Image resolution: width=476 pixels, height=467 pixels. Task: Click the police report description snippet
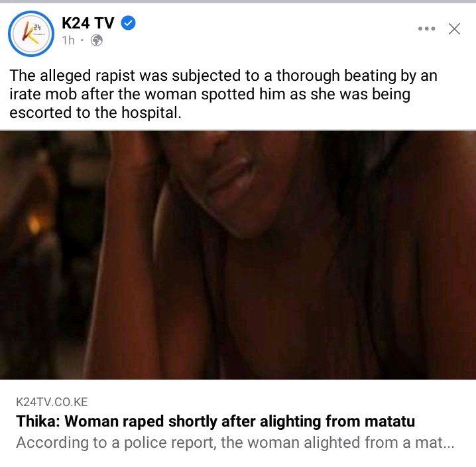coord(235,442)
